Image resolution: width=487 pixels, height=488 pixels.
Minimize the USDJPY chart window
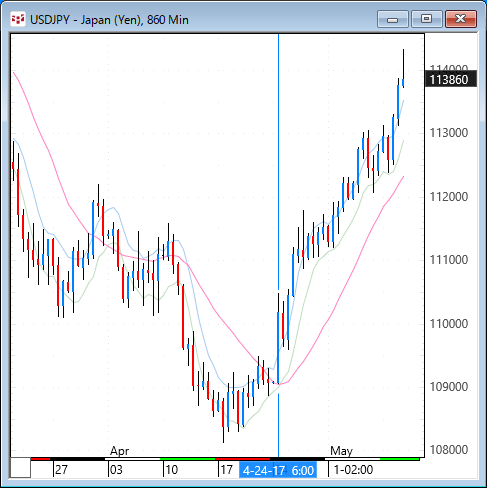tap(393, 19)
